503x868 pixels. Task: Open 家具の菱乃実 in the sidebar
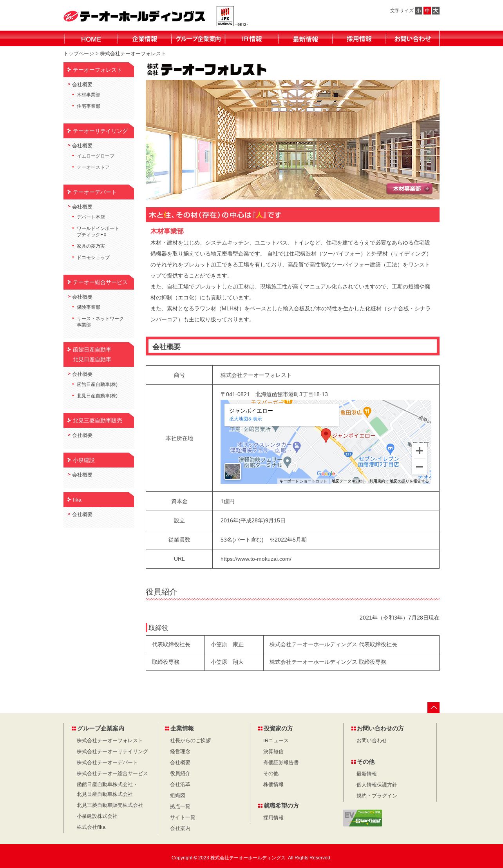pos(91,246)
